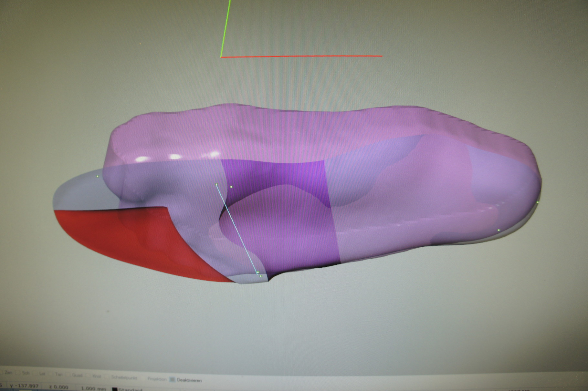Viewport: 588px width, 391px height.
Task: Toggle the Quad object snap
Action: (x=75, y=375)
